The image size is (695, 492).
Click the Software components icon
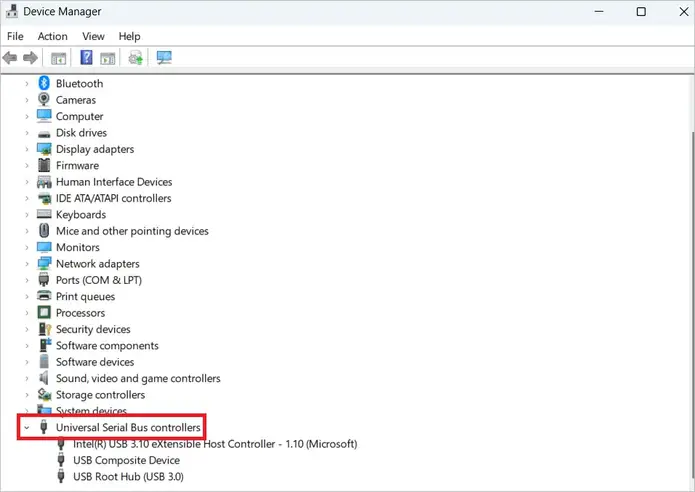[x=45, y=345]
